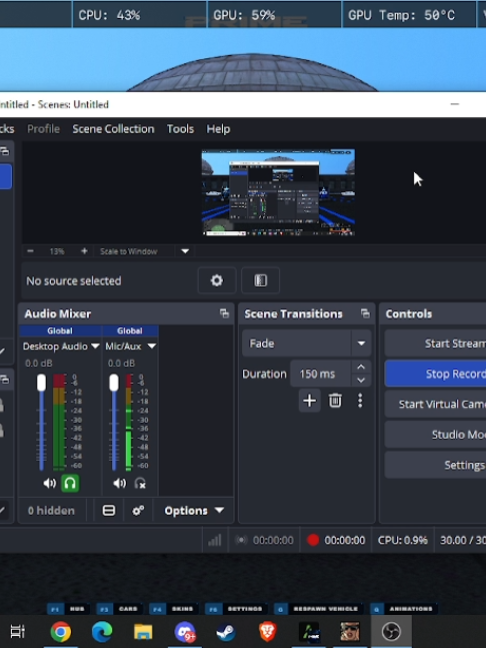Click Start Streaming button
This screenshot has width=486, height=648.
435,343
